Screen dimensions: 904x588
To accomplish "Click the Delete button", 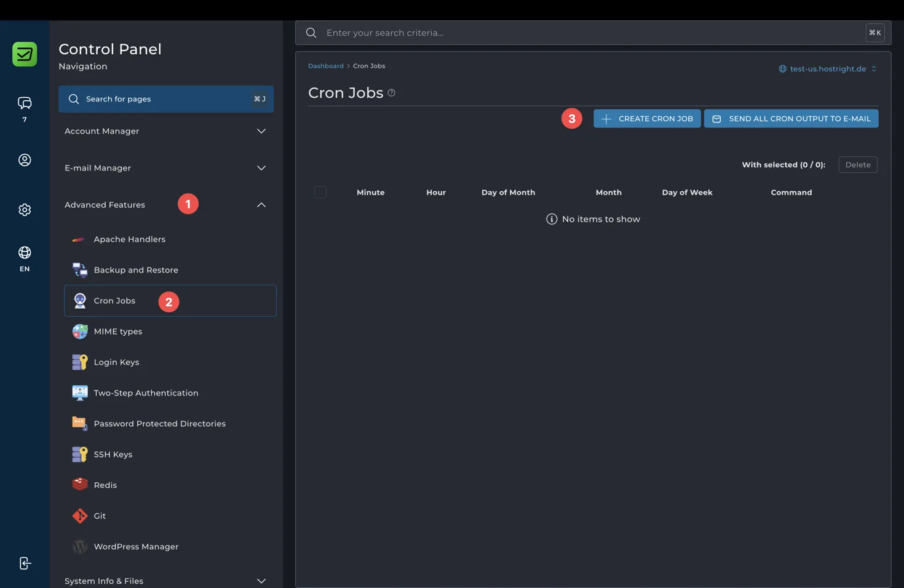I will click(858, 165).
